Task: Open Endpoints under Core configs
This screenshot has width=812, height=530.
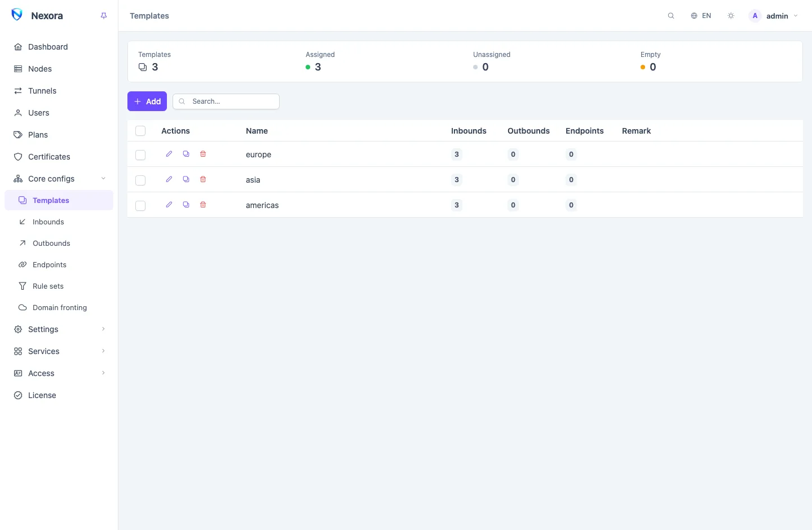Action: point(59,264)
